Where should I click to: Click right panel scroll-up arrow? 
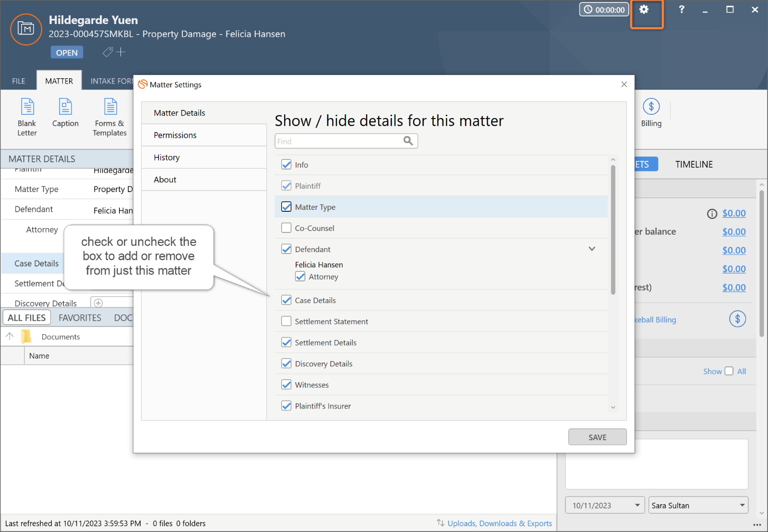(x=762, y=185)
